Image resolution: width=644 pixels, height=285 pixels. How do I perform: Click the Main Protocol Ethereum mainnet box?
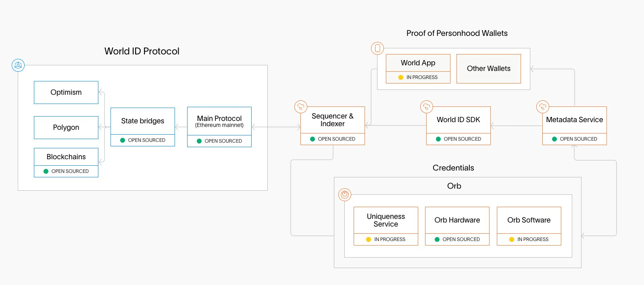pyautogui.click(x=219, y=127)
